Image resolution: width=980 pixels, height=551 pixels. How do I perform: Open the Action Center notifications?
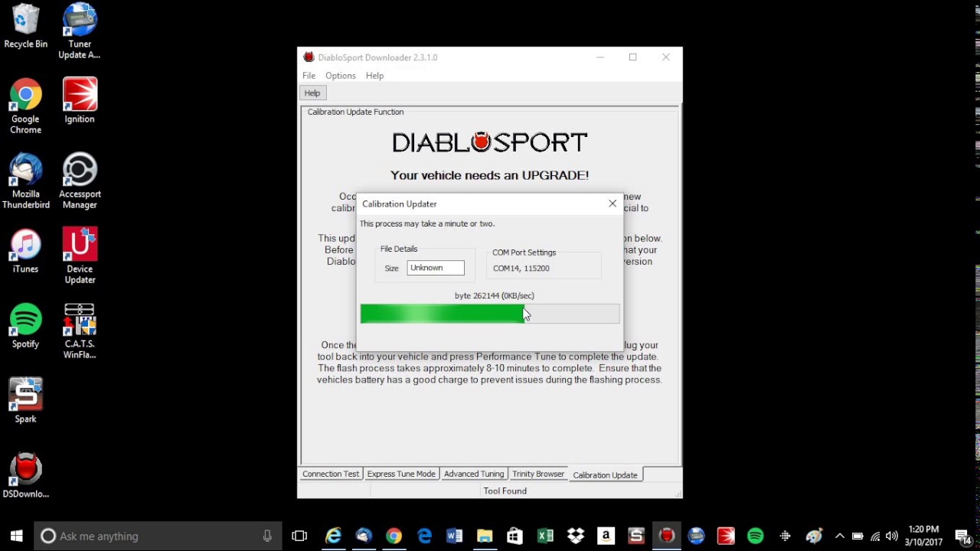click(x=962, y=536)
